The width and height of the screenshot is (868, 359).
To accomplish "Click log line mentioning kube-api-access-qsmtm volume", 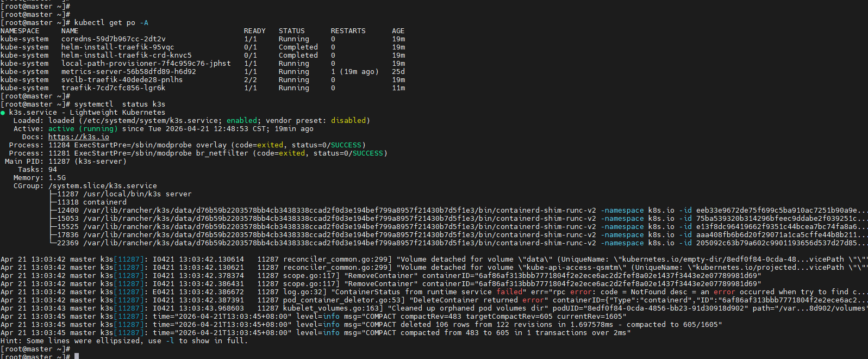I will pos(434,268).
